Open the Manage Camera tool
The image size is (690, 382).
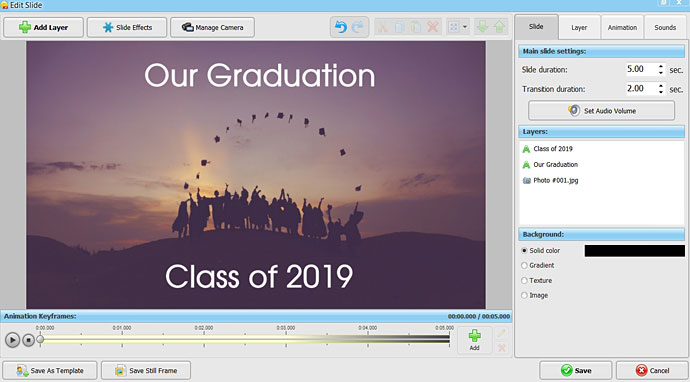[212, 27]
